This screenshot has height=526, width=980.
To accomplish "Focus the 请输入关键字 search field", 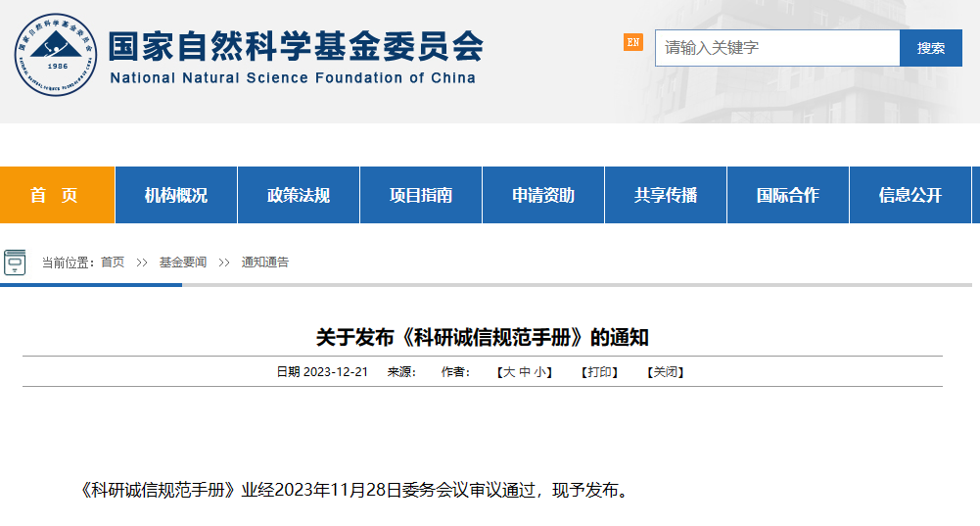I will (x=777, y=48).
